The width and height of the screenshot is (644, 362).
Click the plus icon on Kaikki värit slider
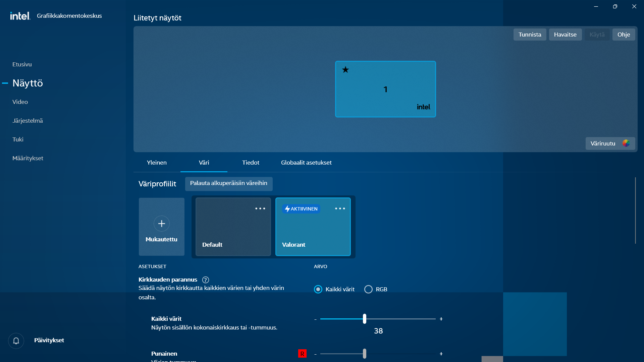click(x=441, y=319)
